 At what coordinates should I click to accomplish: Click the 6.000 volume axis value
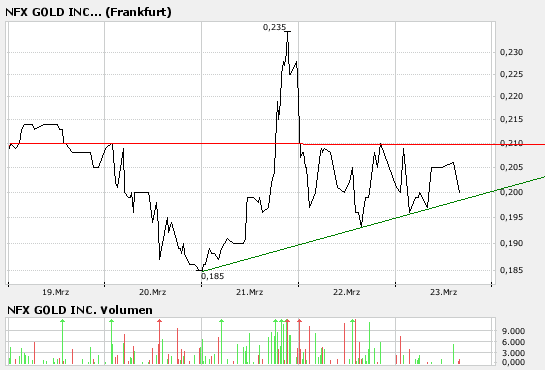(x=513, y=342)
